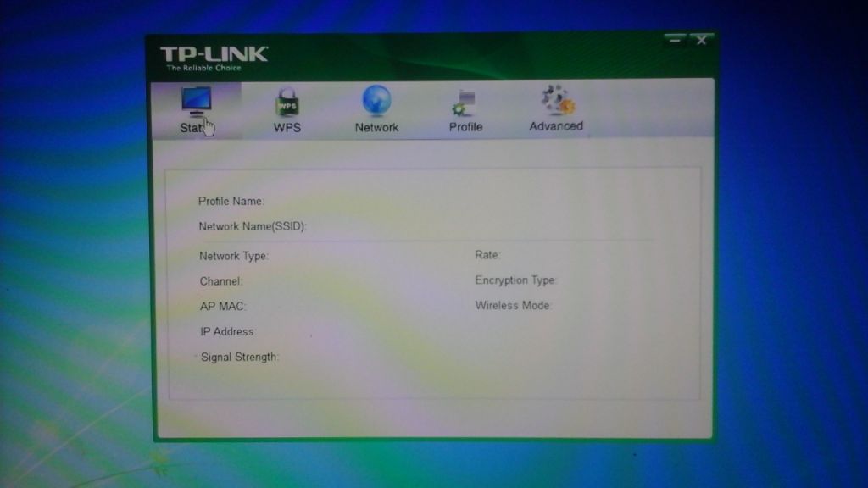Click the 'Channel:' label
This screenshot has height=488, width=868.
pyautogui.click(x=221, y=281)
